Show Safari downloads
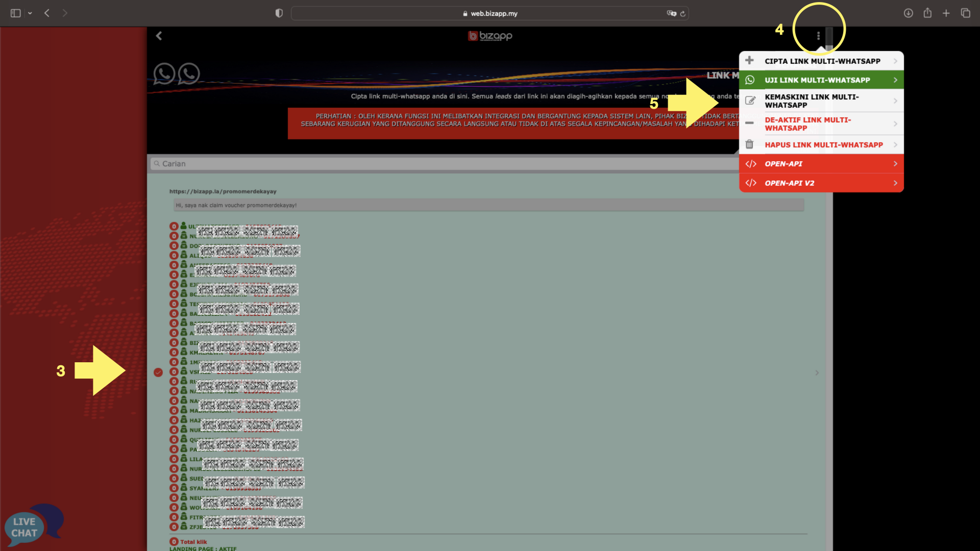Screen dimensions: 980x551 coord(908,13)
